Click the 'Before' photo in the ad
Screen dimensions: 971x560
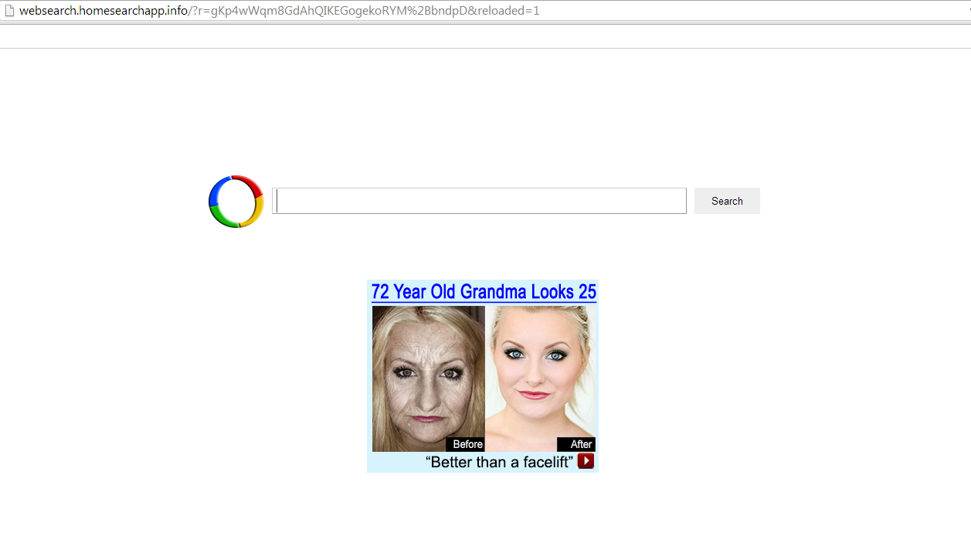429,378
